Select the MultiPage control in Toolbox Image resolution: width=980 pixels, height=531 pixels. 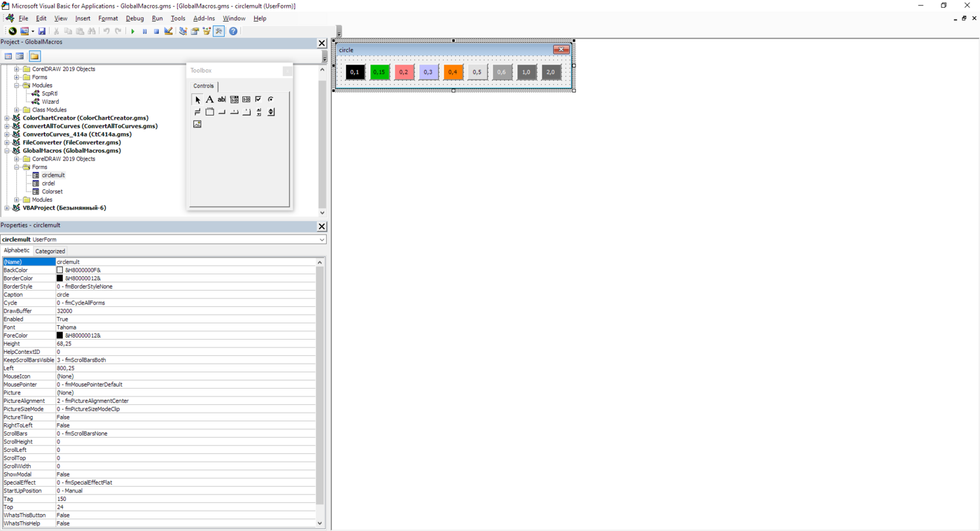click(x=246, y=112)
